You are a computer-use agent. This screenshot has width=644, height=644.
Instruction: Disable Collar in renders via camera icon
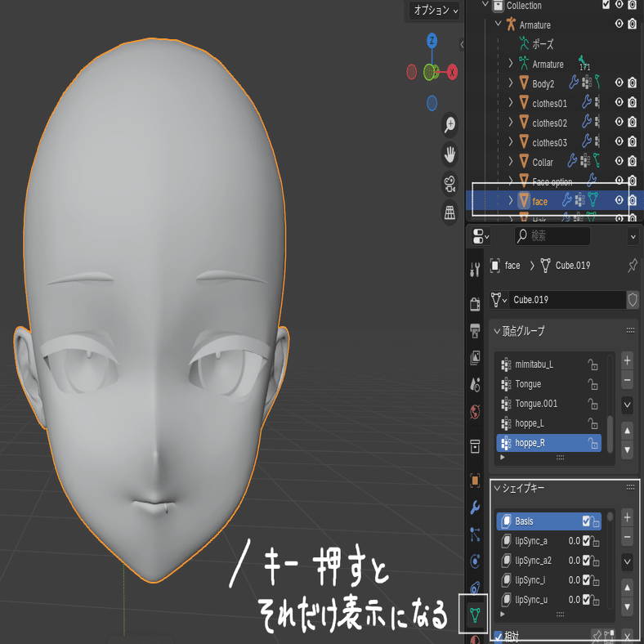[633, 161]
